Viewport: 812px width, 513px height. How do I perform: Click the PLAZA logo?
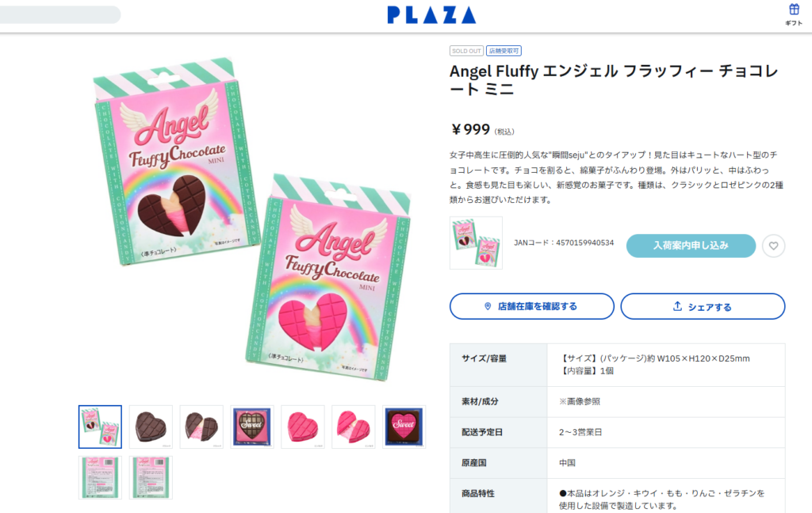pos(431,15)
